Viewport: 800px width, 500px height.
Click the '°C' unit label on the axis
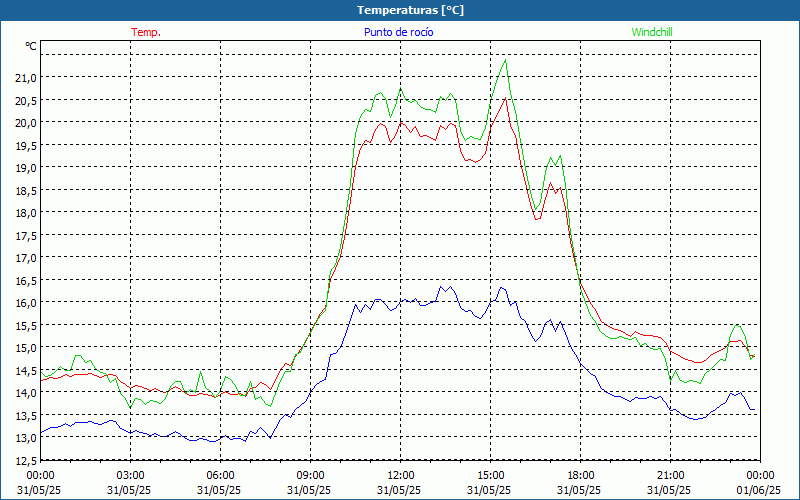31,46
